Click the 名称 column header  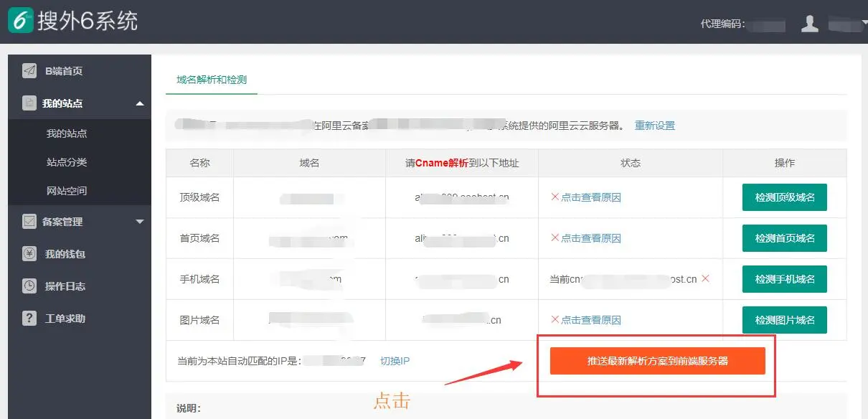tap(199, 163)
